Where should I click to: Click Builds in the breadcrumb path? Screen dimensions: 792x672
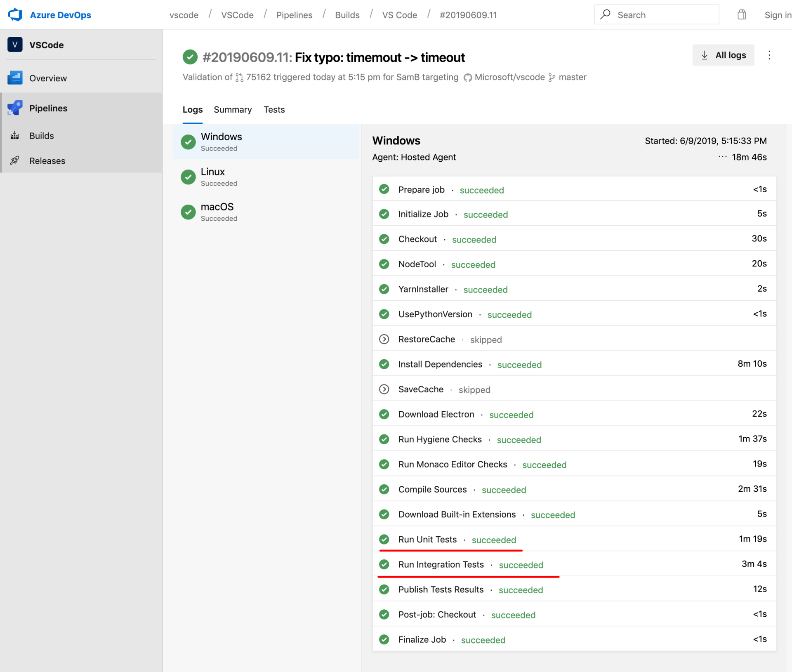coord(347,15)
